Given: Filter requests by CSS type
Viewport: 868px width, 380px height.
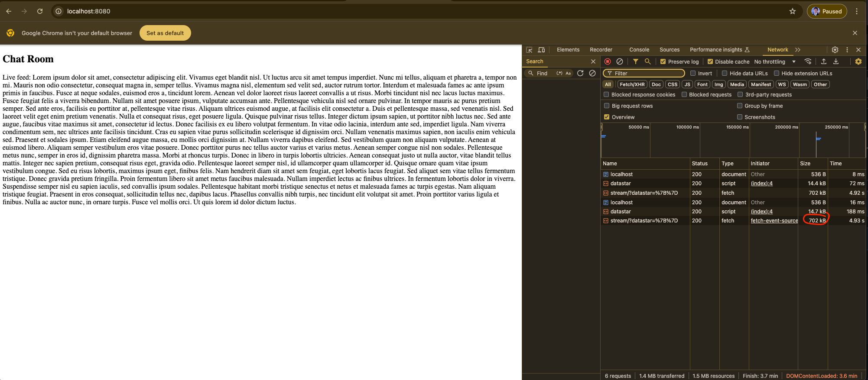Looking at the screenshot, I should 673,84.
